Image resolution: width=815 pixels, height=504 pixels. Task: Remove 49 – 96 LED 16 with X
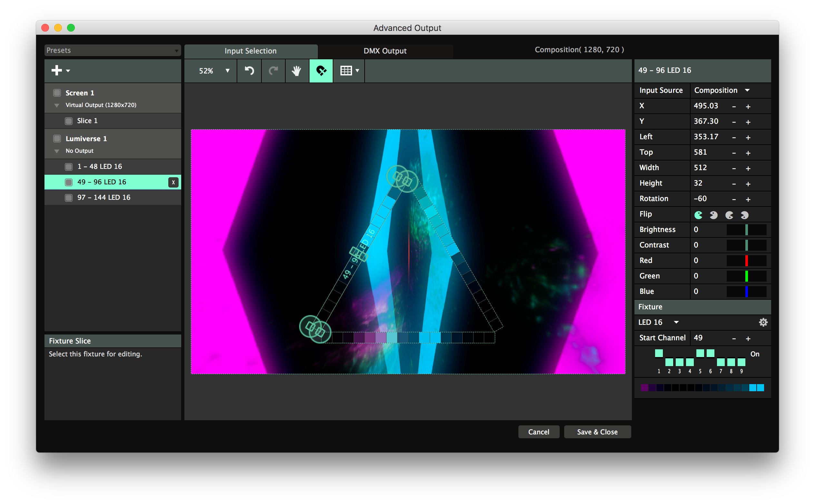click(x=173, y=182)
